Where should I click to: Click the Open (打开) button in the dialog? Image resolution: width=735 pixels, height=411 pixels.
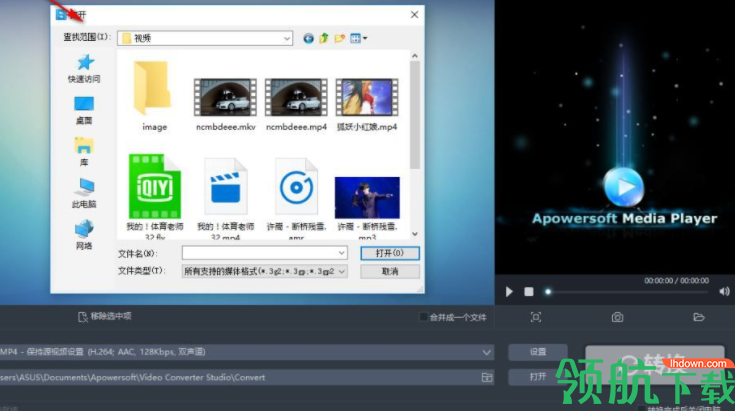point(390,253)
